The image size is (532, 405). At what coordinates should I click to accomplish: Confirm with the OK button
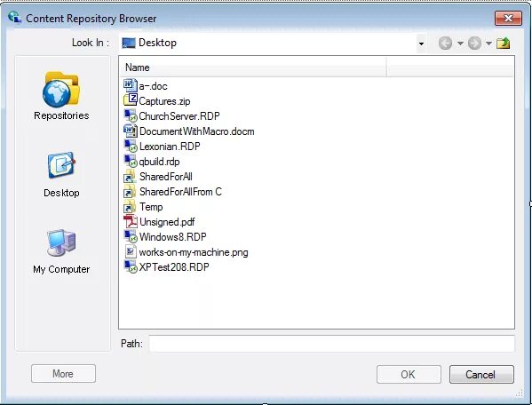(409, 374)
